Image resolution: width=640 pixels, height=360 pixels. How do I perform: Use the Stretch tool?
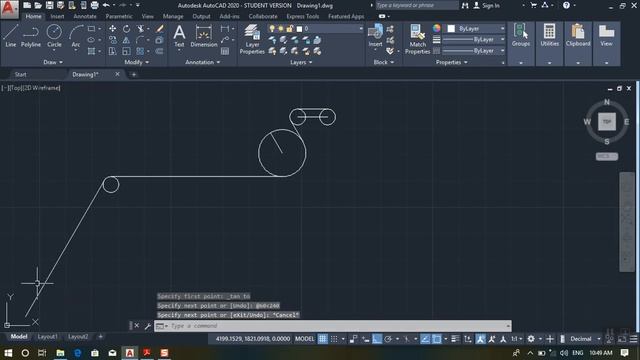tap(112, 51)
